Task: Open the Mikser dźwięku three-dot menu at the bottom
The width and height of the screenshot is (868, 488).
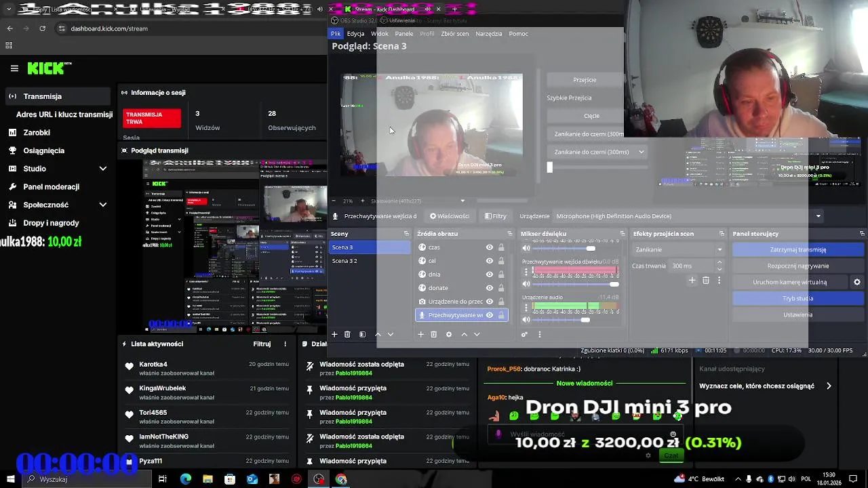Action: pyautogui.click(x=540, y=334)
